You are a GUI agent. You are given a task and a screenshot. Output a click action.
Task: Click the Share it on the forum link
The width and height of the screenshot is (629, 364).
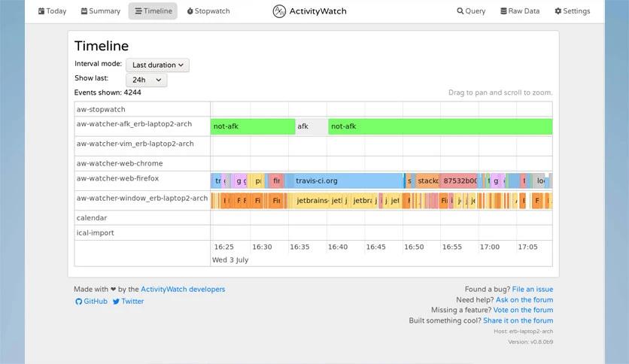click(518, 320)
